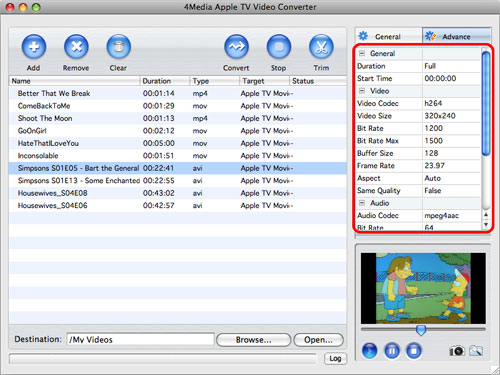
Task: Click the 00:43:02 duration cell
Action: click(159, 193)
